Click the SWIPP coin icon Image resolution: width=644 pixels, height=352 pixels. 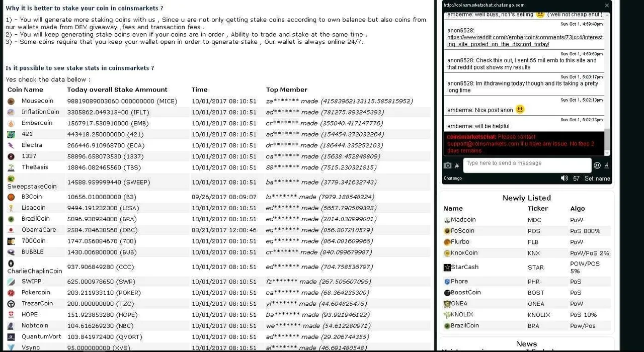(11, 282)
